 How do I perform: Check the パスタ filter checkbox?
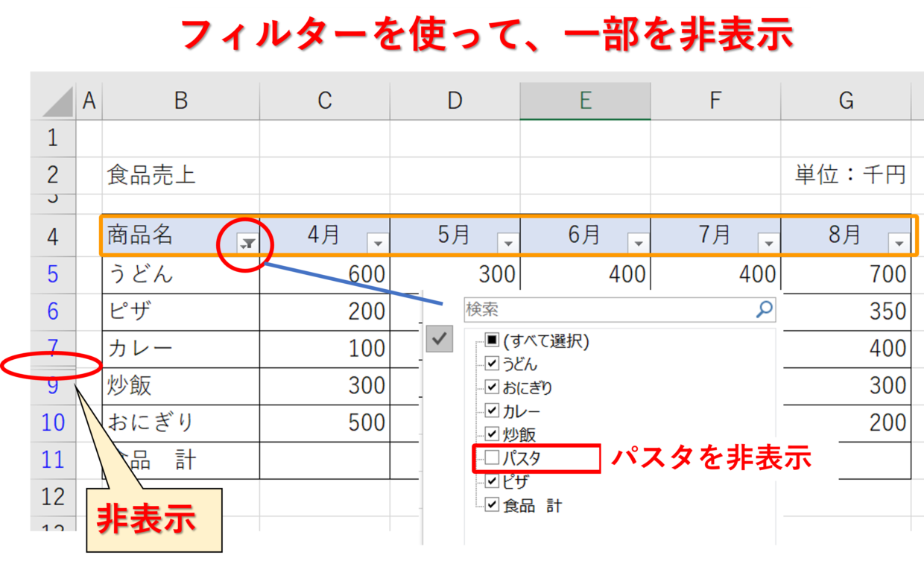[492, 458]
